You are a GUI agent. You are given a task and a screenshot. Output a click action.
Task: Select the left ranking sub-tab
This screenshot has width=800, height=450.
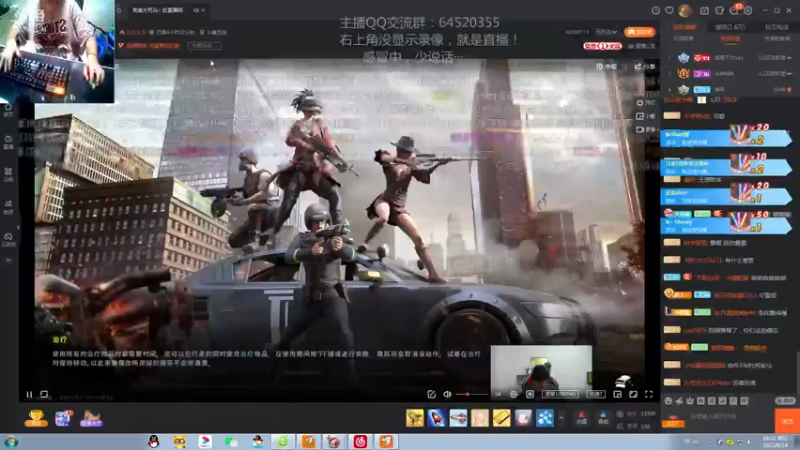pos(684,39)
